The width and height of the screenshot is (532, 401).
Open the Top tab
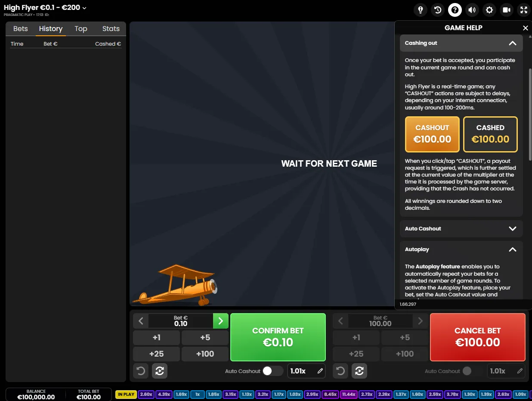click(x=81, y=29)
